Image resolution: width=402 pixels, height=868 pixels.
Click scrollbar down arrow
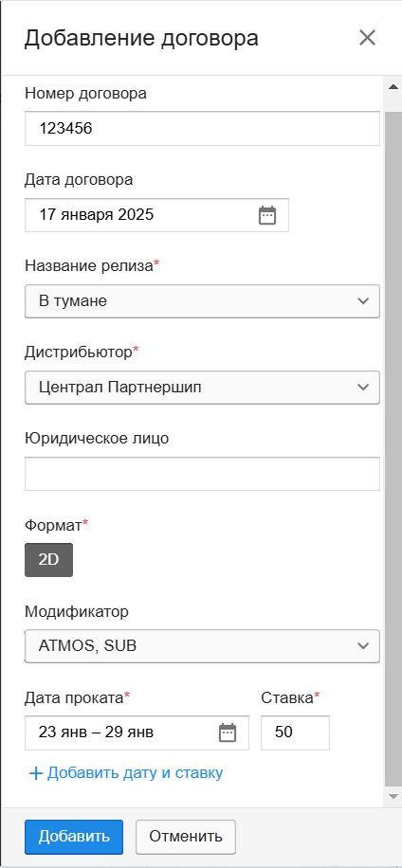[393, 797]
